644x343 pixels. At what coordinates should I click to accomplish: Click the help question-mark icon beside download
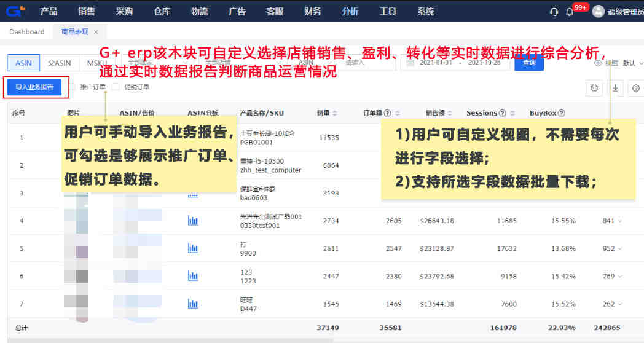point(636,88)
